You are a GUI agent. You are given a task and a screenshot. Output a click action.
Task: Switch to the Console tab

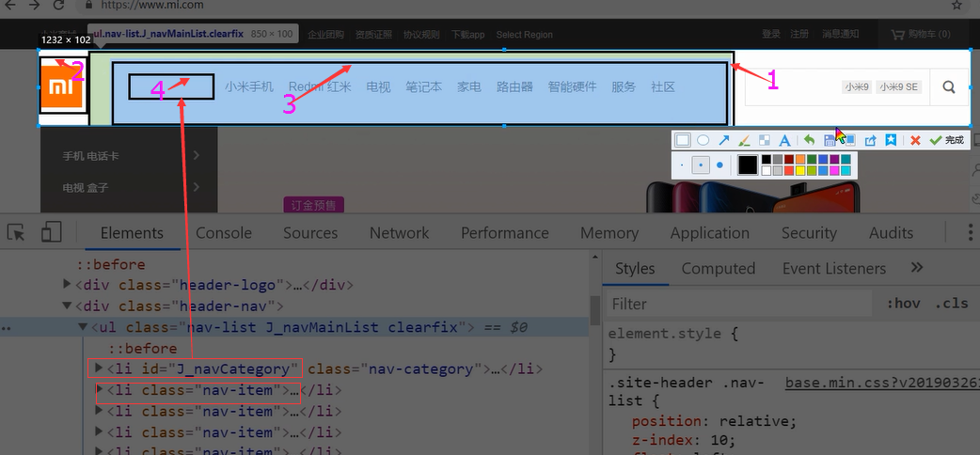click(224, 233)
